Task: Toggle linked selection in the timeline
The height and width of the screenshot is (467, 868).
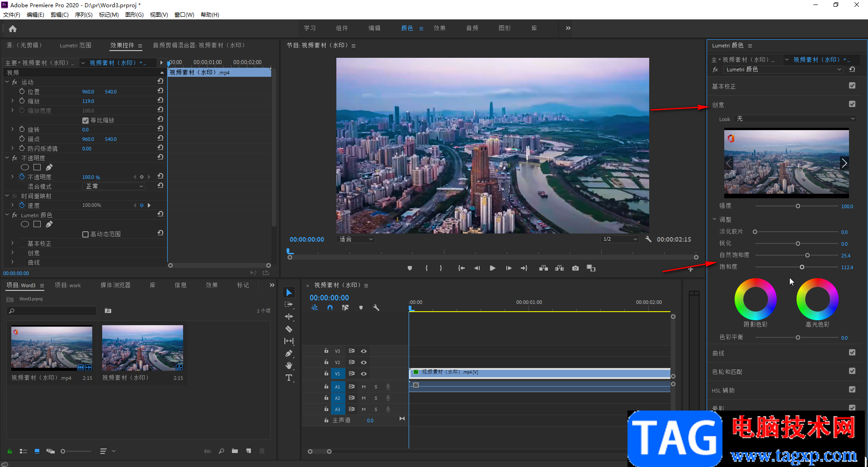Action: [345, 308]
